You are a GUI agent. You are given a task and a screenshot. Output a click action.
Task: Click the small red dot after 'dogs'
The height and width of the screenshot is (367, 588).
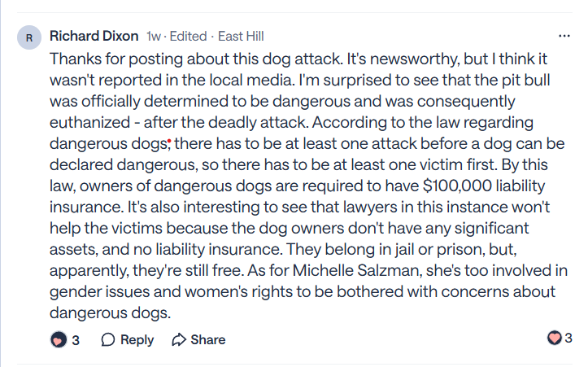[168, 142]
